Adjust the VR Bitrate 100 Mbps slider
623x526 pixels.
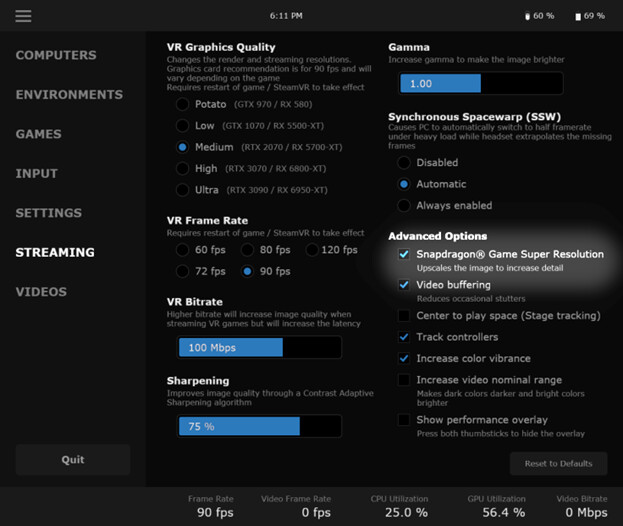click(x=259, y=348)
